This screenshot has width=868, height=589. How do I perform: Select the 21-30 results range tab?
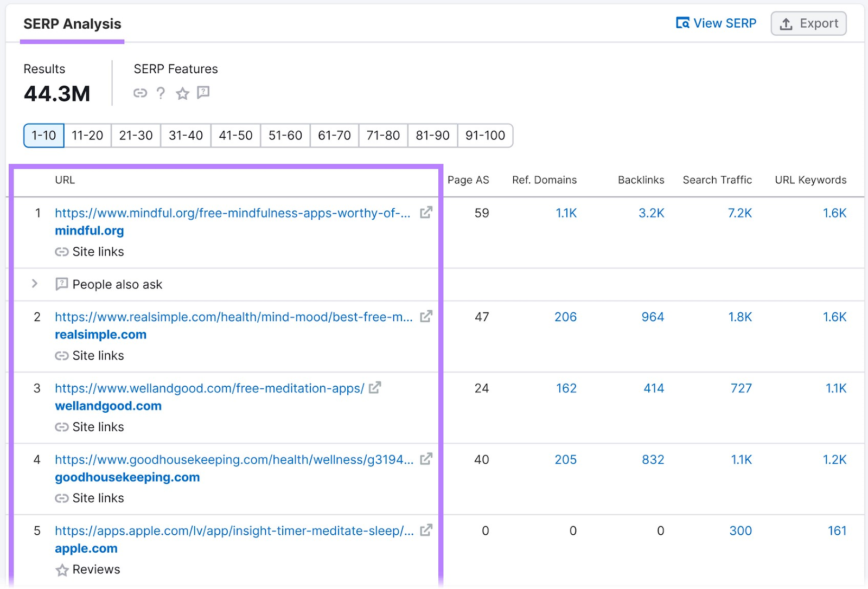(x=136, y=136)
